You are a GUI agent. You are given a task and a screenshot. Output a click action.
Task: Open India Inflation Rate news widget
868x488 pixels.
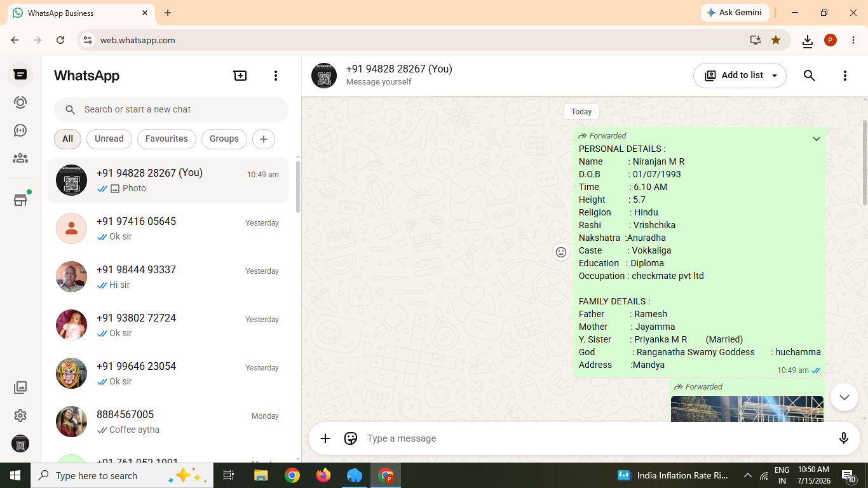click(x=673, y=475)
